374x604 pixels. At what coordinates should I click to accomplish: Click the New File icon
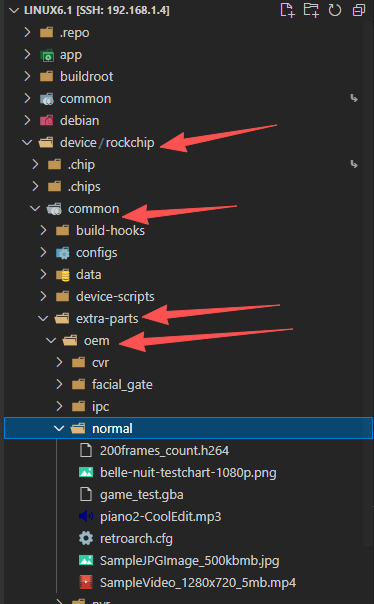click(287, 10)
